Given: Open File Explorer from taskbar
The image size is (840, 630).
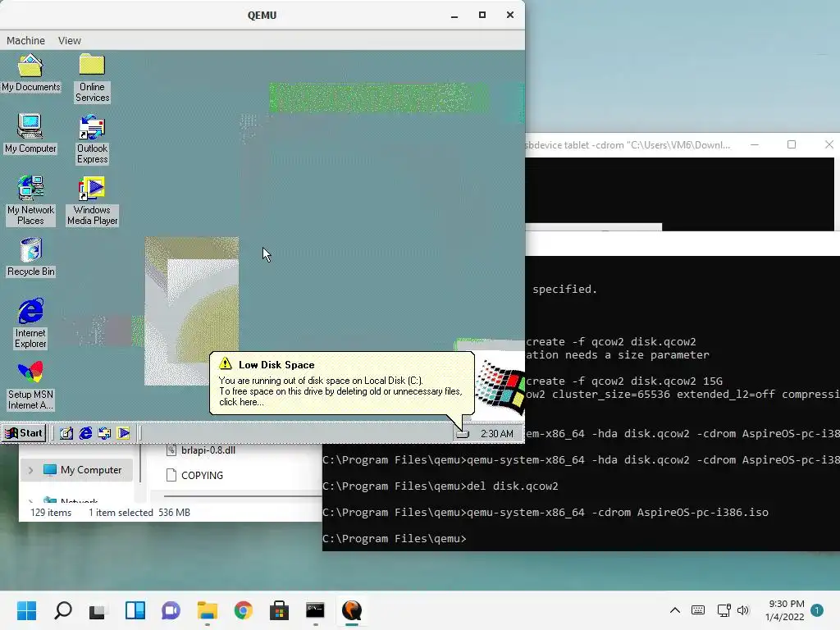Looking at the screenshot, I should click(208, 610).
